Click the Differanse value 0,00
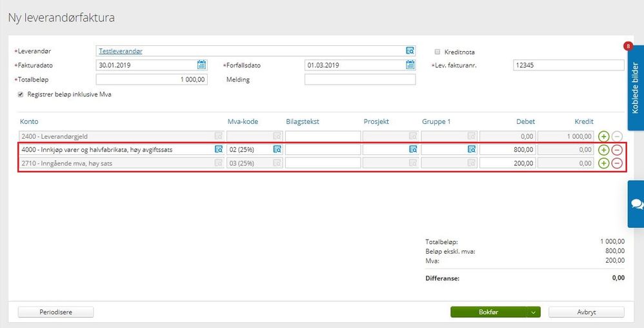The height and width of the screenshot is (328, 644). 618,278
